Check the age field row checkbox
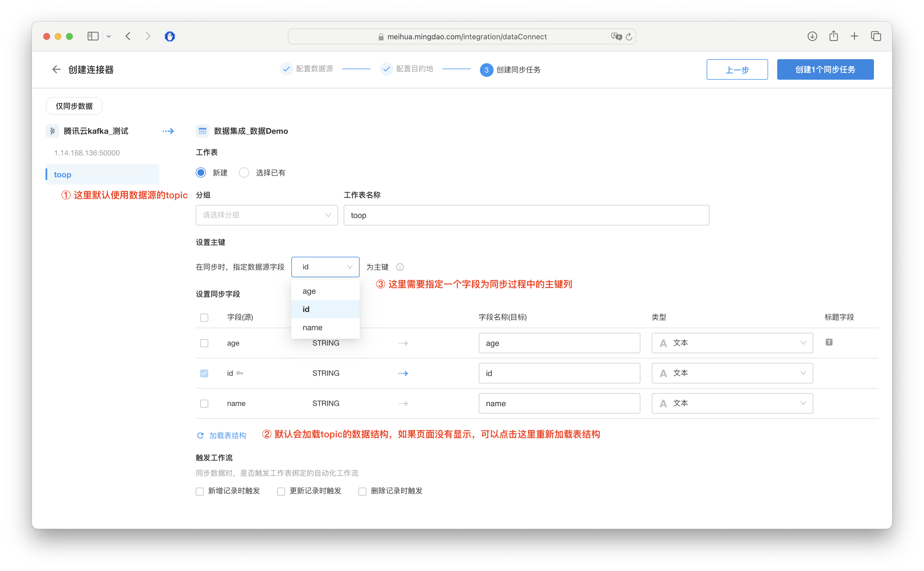The image size is (924, 571). pyautogui.click(x=204, y=343)
